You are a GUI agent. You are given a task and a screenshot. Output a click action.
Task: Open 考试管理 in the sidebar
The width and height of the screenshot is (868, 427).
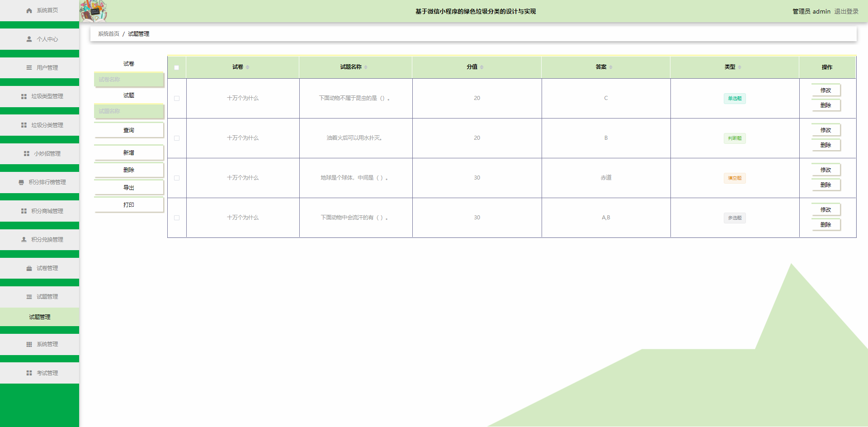point(39,373)
